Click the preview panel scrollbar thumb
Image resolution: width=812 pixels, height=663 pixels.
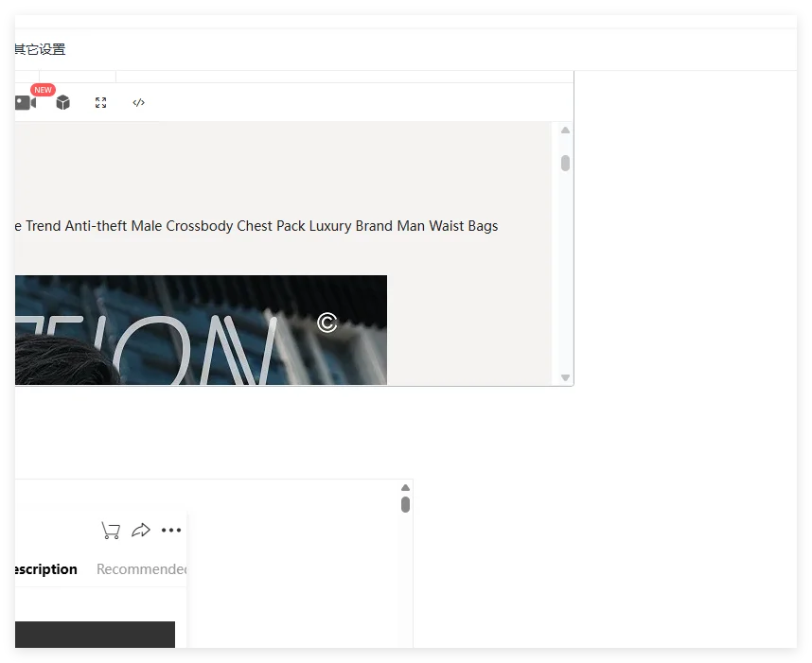click(x=405, y=505)
